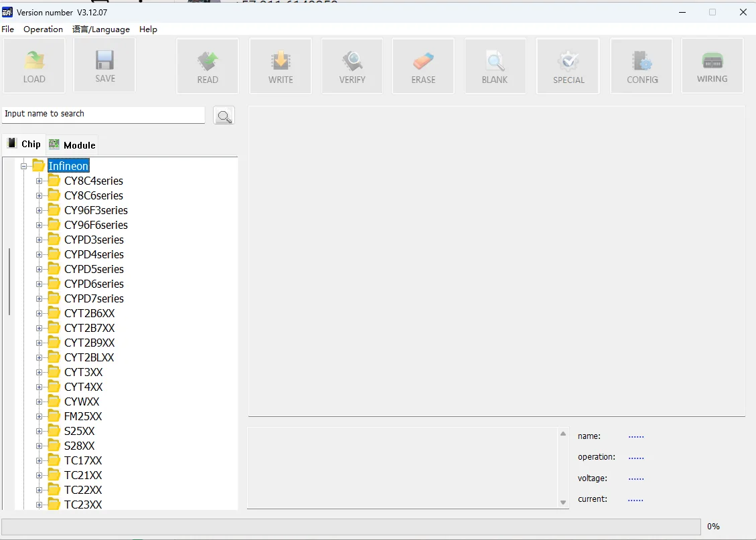Click the CYPD7series folder icon

pyautogui.click(x=54, y=298)
